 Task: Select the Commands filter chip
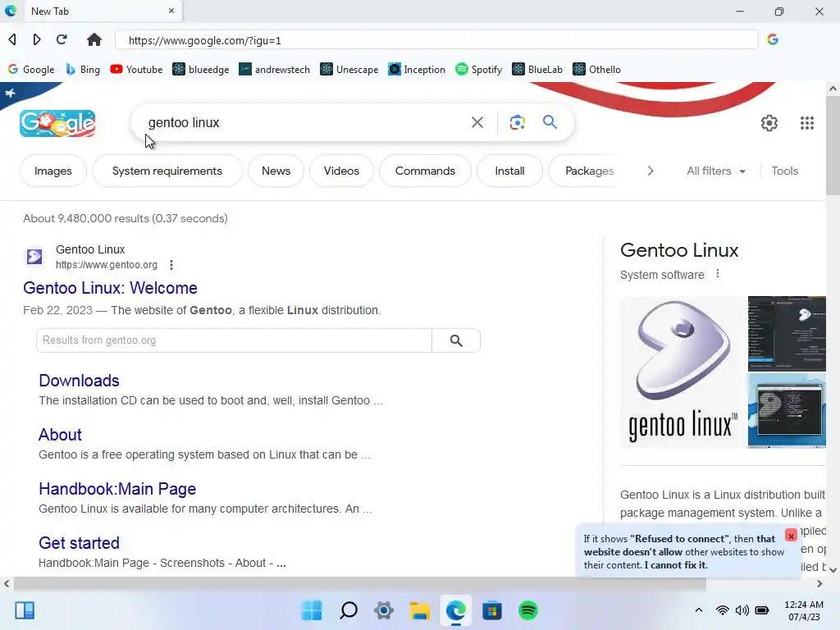coord(425,171)
